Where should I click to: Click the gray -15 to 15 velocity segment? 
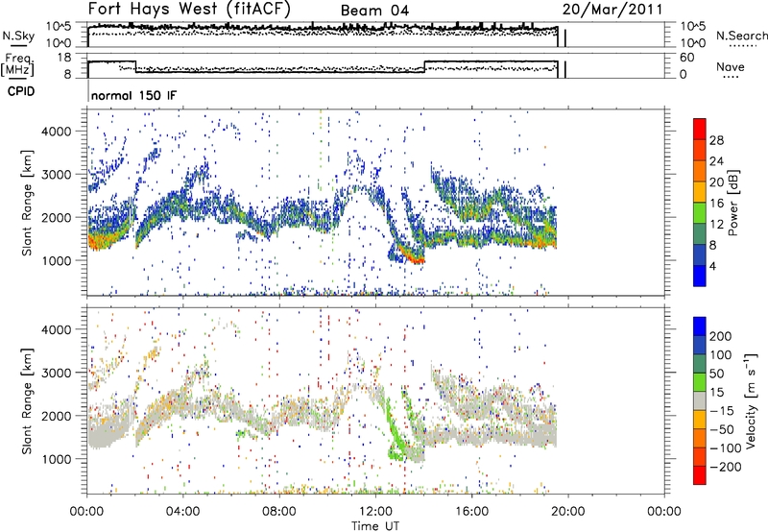click(700, 400)
